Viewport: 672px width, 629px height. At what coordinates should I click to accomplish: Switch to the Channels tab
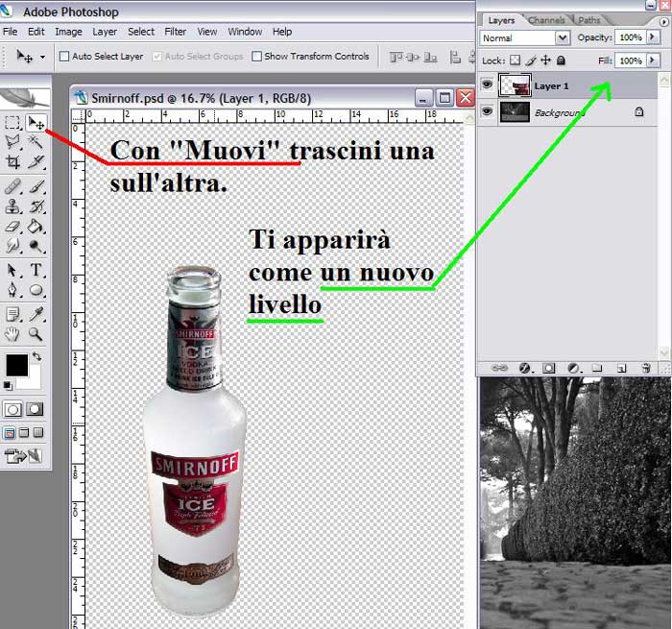click(546, 20)
